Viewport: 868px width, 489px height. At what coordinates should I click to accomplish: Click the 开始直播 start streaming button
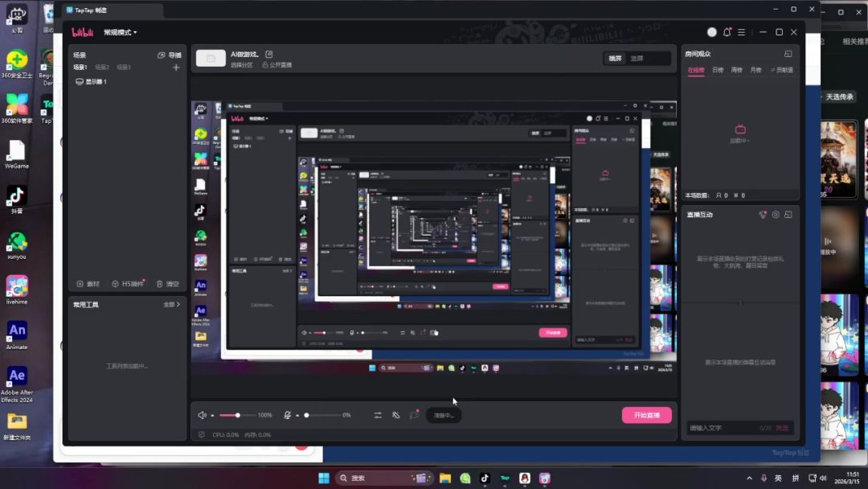(x=646, y=415)
